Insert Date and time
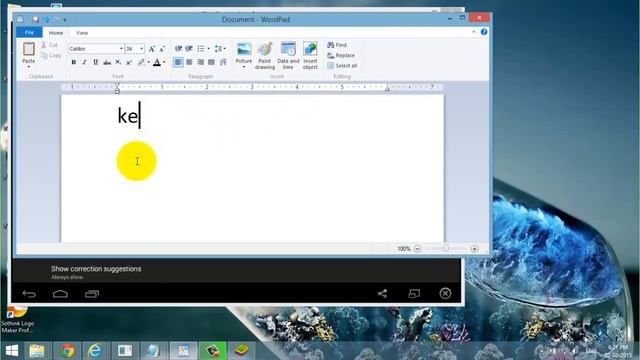640x360 pixels. pyautogui.click(x=288, y=56)
